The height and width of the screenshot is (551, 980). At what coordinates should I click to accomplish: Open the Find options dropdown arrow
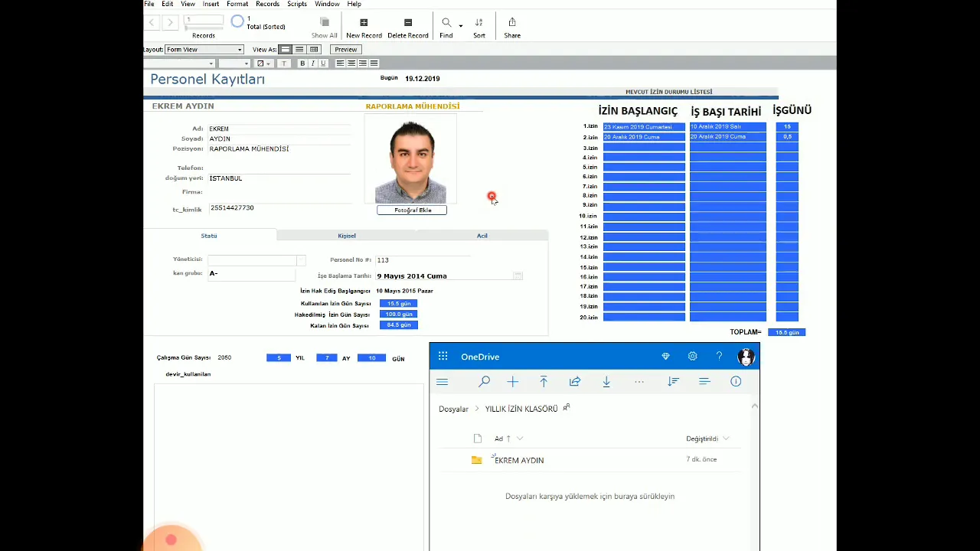[x=460, y=25]
